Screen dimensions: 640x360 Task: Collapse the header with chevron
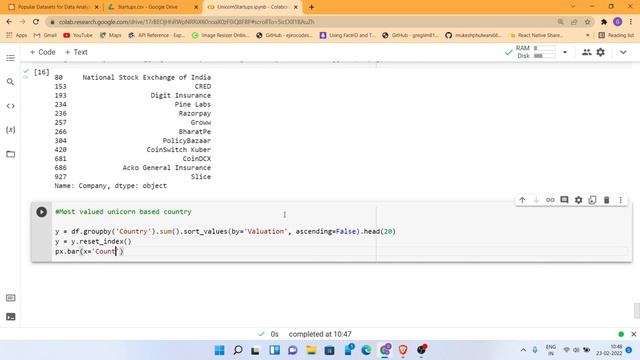pyautogui.click(x=623, y=52)
